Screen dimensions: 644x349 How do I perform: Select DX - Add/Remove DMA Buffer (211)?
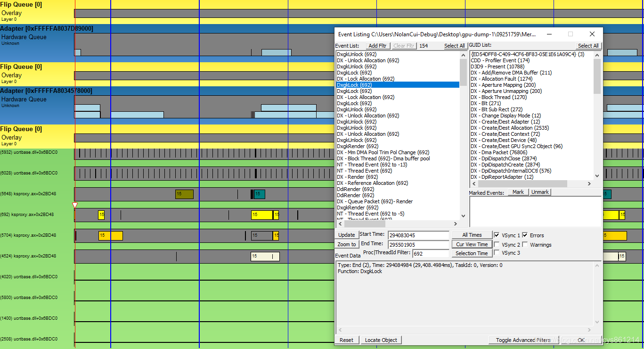point(511,73)
